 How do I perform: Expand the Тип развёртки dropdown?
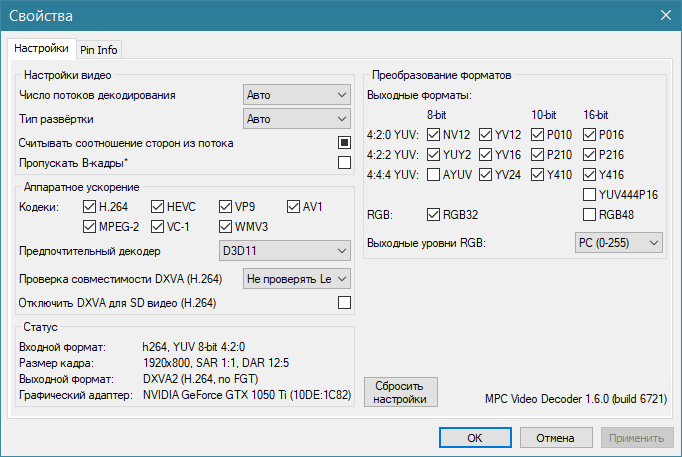point(296,119)
